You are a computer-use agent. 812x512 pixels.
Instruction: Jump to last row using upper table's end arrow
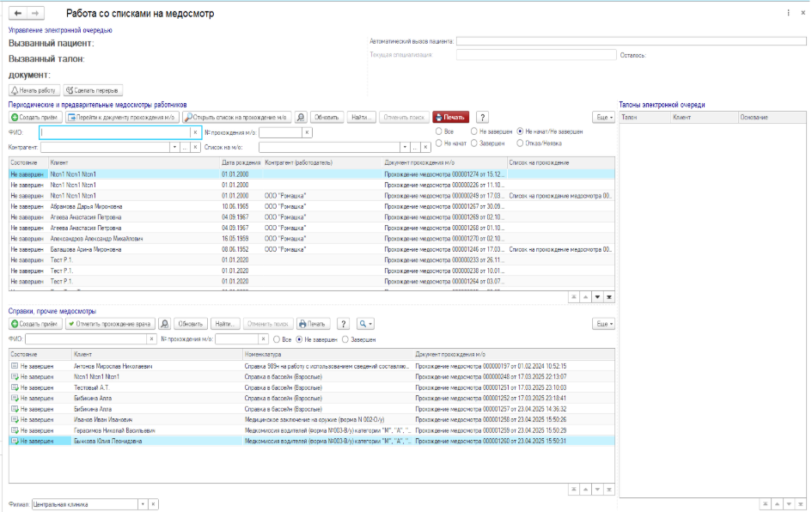click(x=609, y=297)
